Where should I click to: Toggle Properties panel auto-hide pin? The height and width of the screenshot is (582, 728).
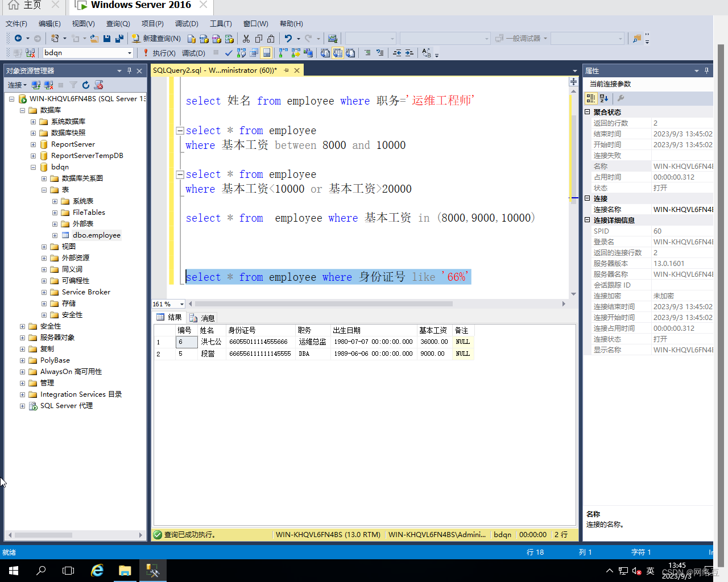click(x=706, y=70)
